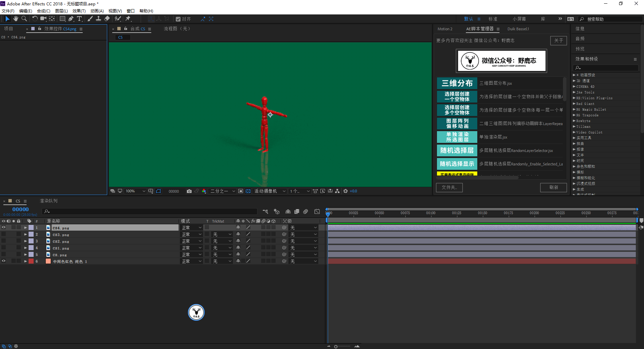This screenshot has height=349, width=644.
Task: Select the Hand tool
Action: (15, 19)
